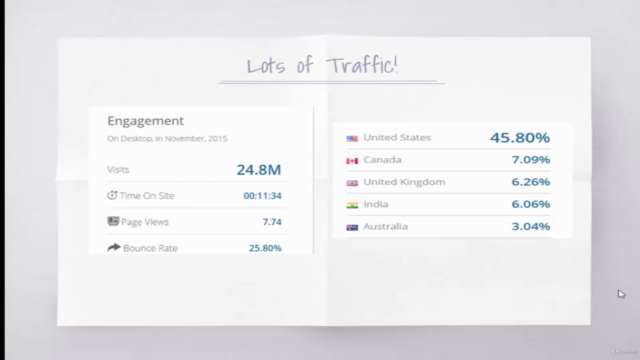The height and width of the screenshot is (360, 640).
Task: Click the United Kingdom flag icon
Action: click(352, 183)
